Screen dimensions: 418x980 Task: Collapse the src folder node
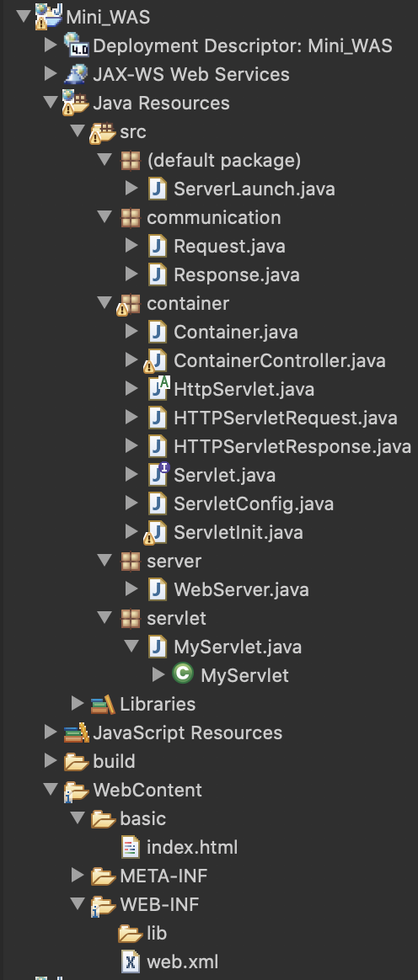[78, 130]
